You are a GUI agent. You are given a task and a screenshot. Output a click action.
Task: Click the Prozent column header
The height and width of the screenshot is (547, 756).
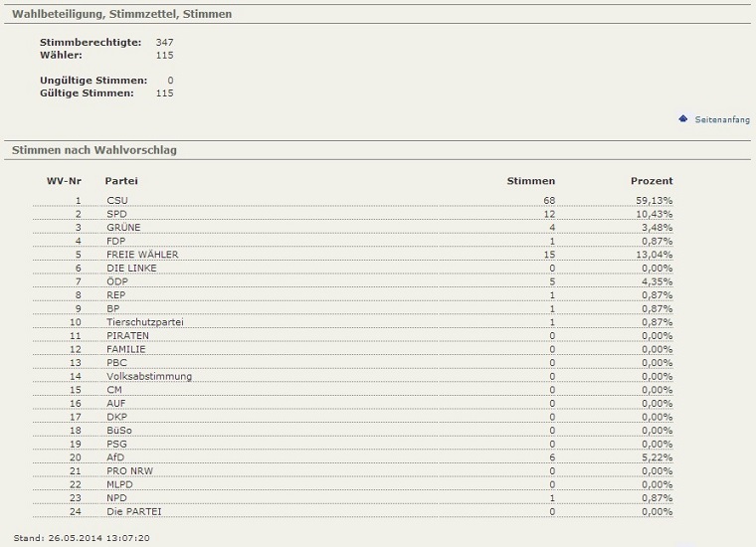652,181
